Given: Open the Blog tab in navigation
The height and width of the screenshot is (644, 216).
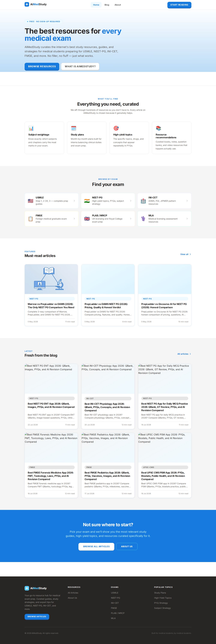Looking at the screenshot, I should 107,5.
